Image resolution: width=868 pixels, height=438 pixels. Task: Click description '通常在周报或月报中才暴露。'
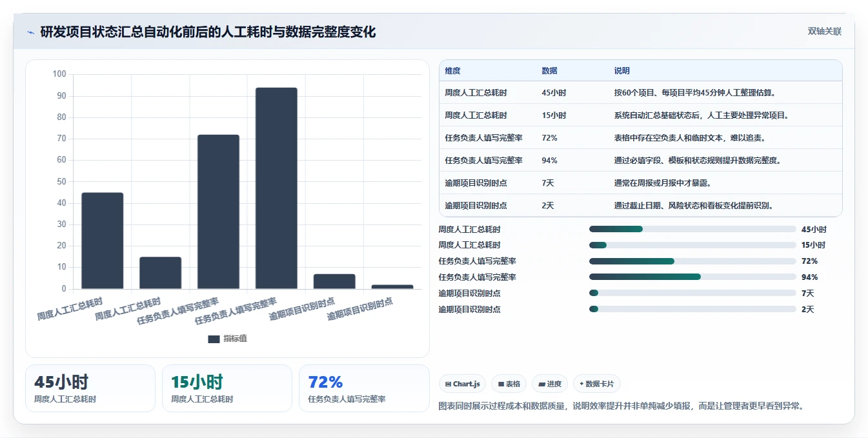(663, 183)
